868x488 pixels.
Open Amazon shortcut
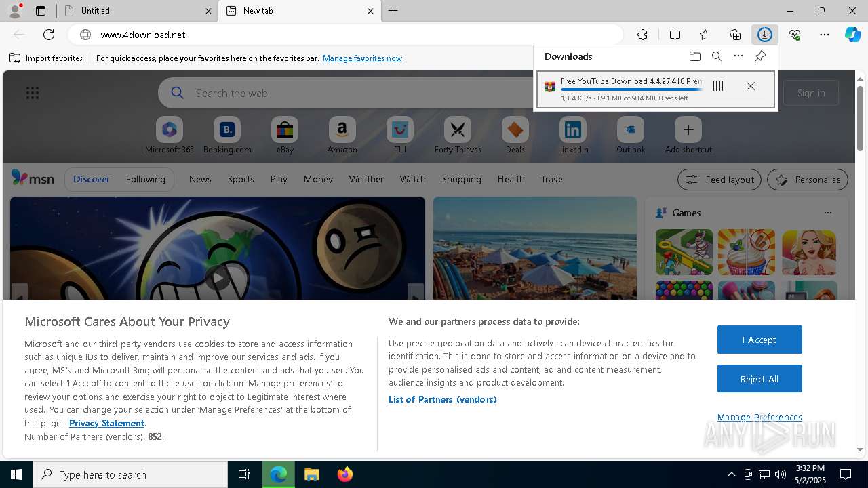[x=342, y=135]
